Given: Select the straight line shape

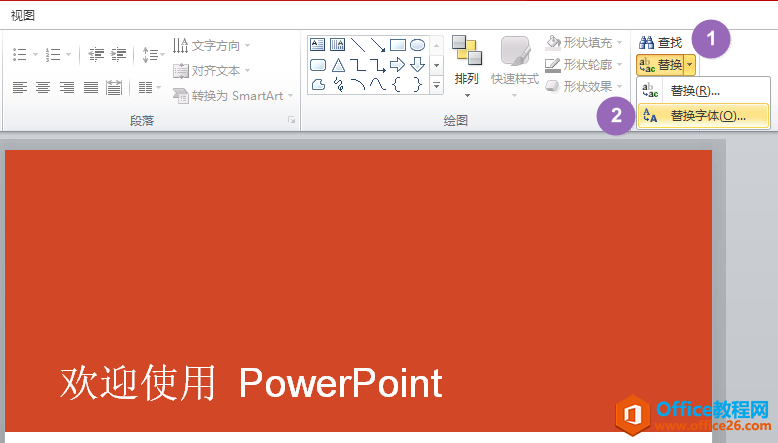Looking at the screenshot, I should point(358,45).
